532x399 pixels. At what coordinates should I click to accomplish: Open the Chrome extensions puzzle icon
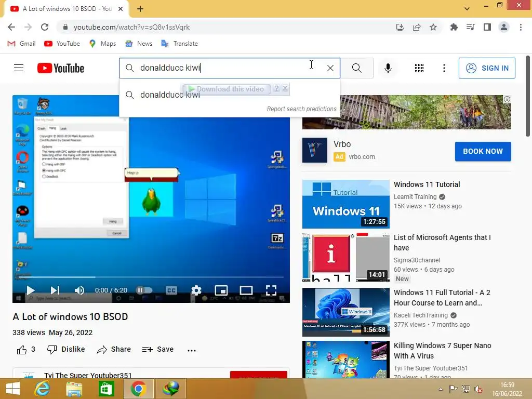[454, 27]
